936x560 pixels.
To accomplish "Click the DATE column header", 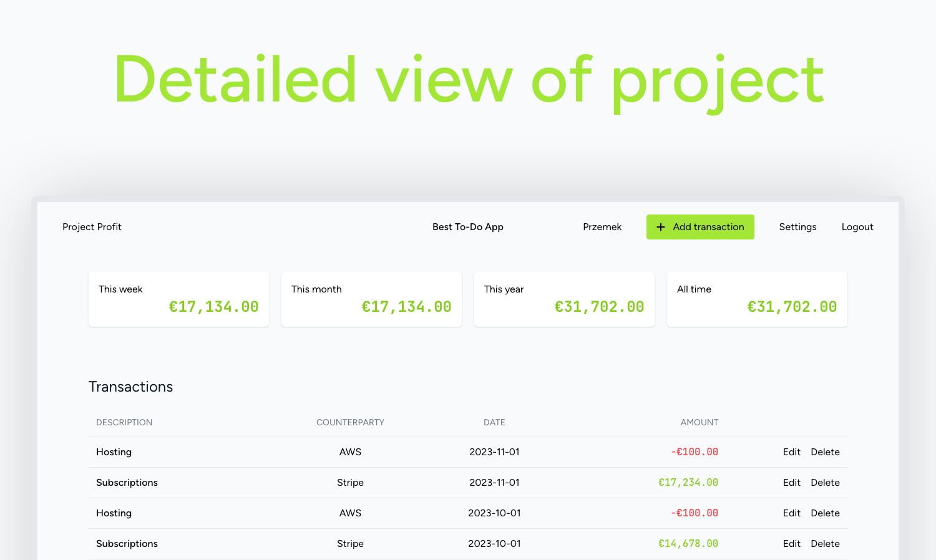I will pos(494,422).
